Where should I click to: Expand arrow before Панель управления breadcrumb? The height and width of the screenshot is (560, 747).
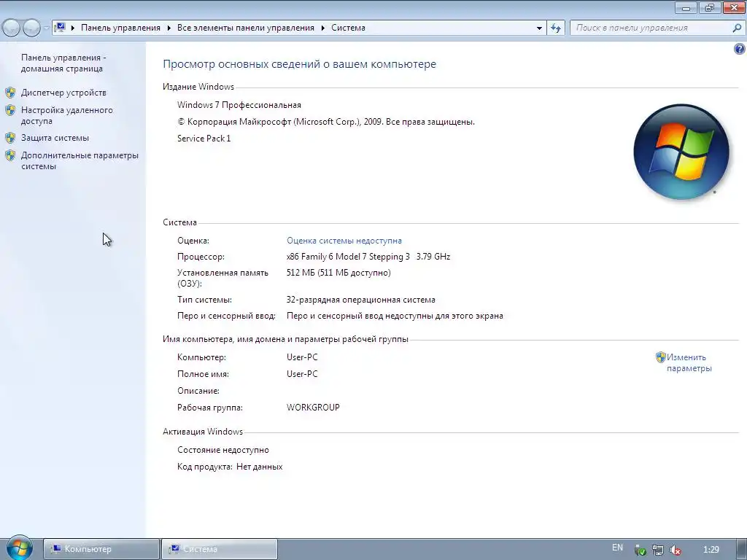[73, 28]
